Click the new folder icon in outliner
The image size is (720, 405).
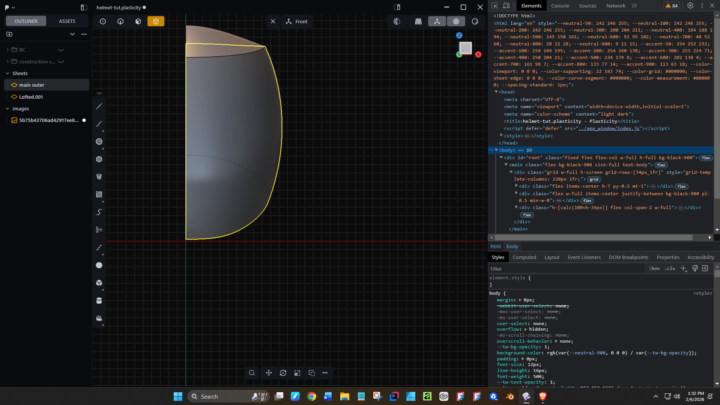(x=9, y=34)
